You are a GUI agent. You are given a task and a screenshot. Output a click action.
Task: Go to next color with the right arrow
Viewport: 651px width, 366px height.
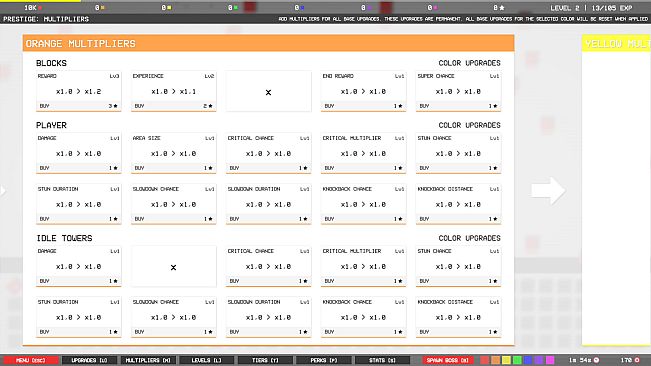tap(548, 190)
